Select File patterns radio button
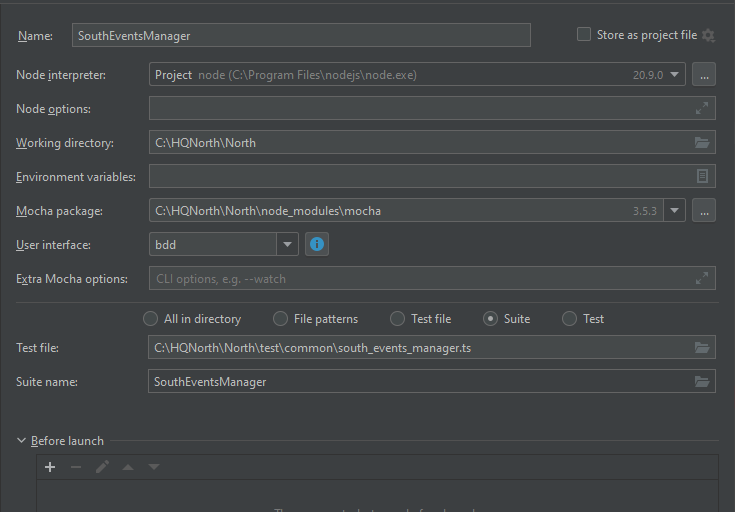 (x=280, y=319)
